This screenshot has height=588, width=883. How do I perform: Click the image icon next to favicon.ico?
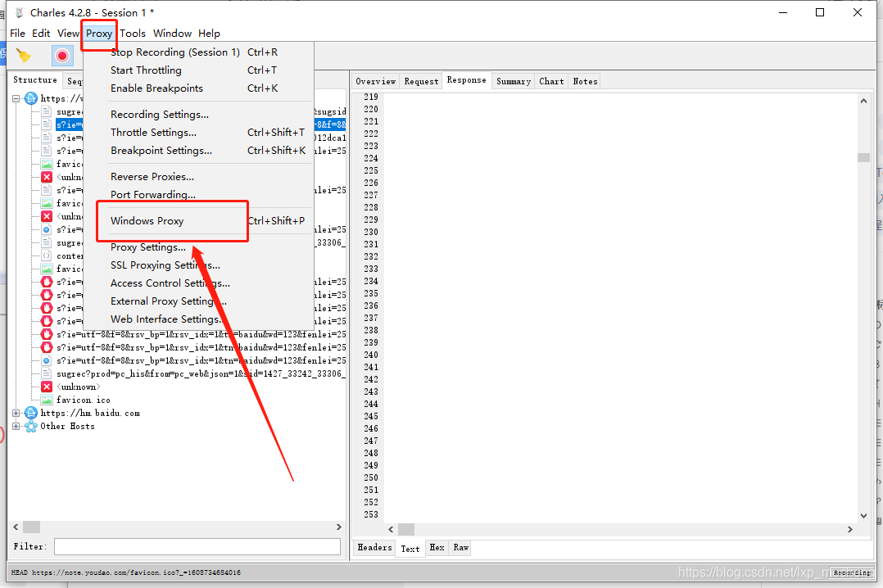[47, 400]
